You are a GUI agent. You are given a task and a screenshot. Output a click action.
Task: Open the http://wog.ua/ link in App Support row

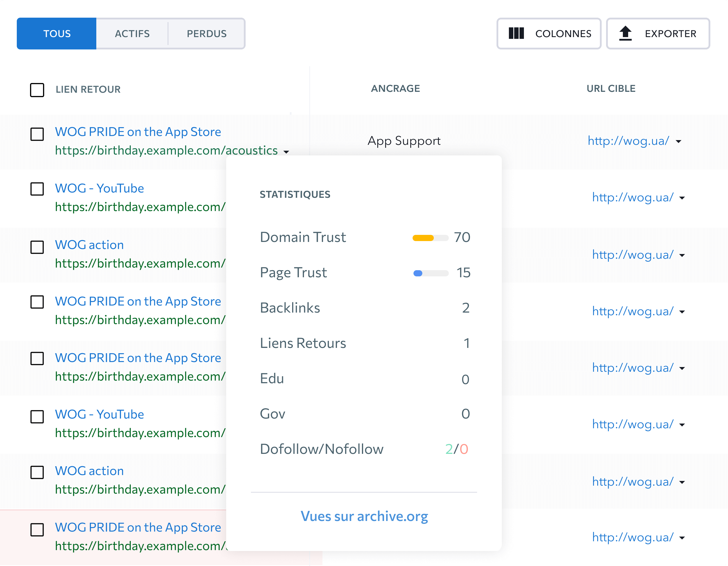pos(628,141)
